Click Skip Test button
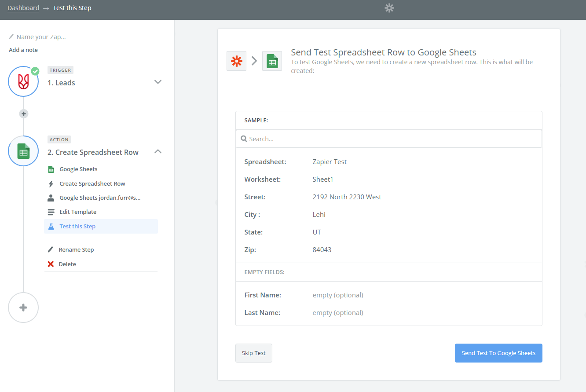The width and height of the screenshot is (586, 392). pos(254,353)
